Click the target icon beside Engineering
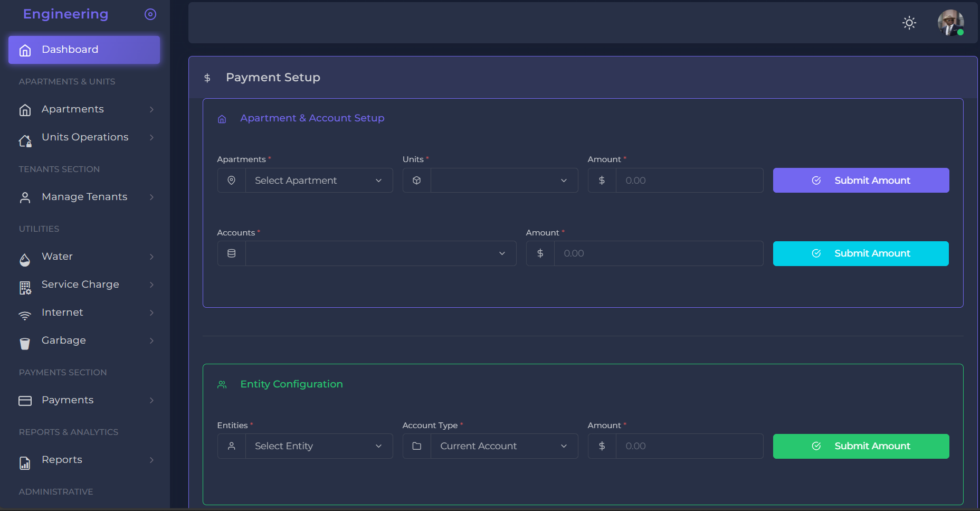Image resolution: width=980 pixels, height=511 pixels. coord(150,14)
